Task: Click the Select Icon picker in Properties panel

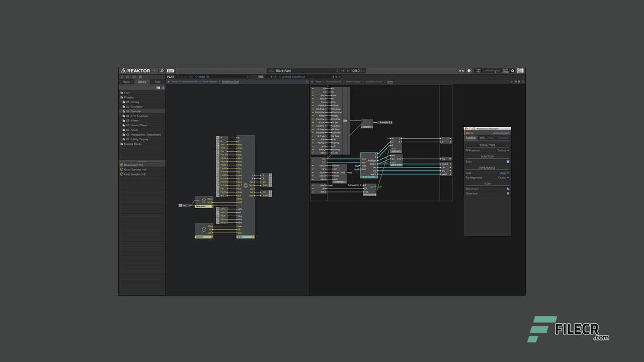Action: tap(507, 189)
